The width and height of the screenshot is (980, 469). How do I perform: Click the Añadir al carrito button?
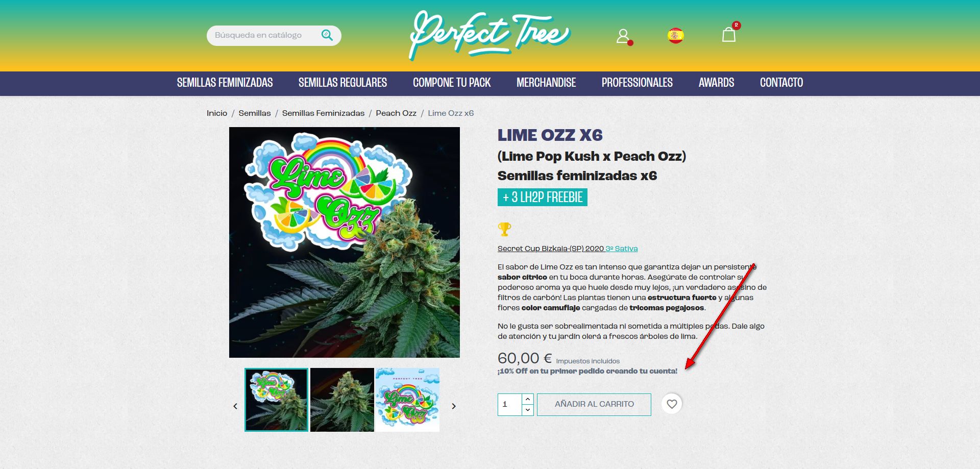point(594,404)
